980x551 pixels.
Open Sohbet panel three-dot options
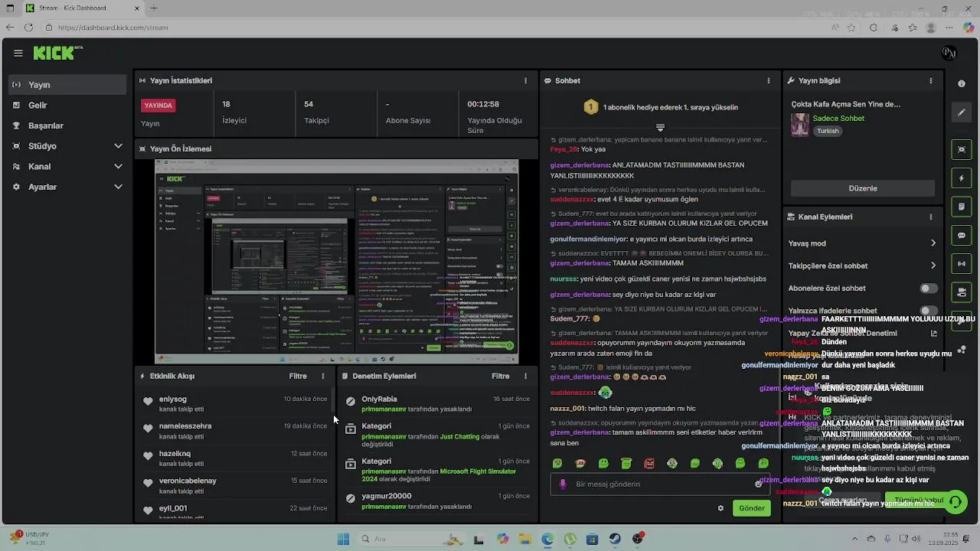pyautogui.click(x=769, y=80)
